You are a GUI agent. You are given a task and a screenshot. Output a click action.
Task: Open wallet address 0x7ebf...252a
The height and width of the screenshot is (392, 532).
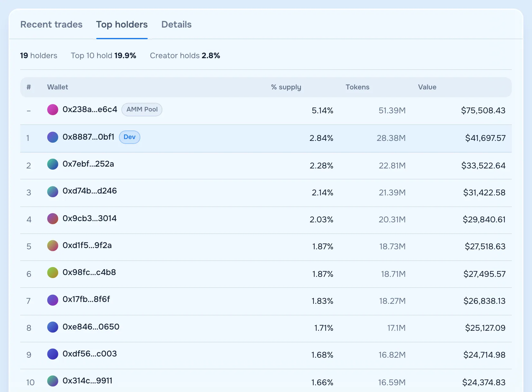pyautogui.click(x=88, y=164)
